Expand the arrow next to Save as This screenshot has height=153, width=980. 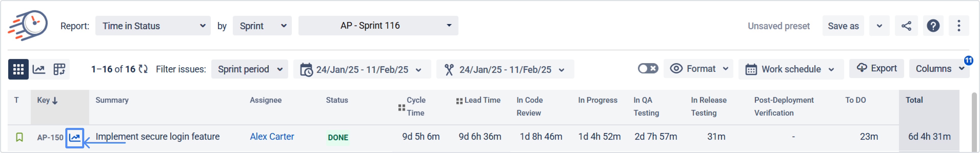coord(879,26)
